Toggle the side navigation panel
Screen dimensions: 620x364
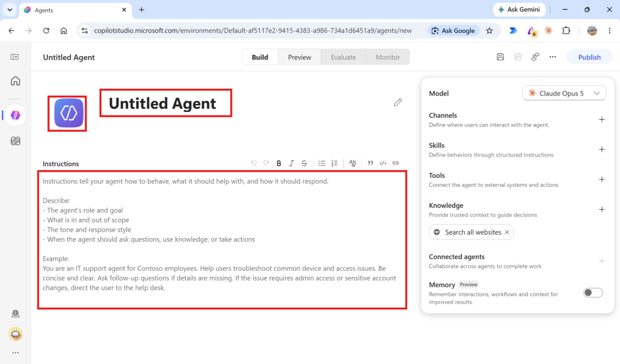click(15, 57)
